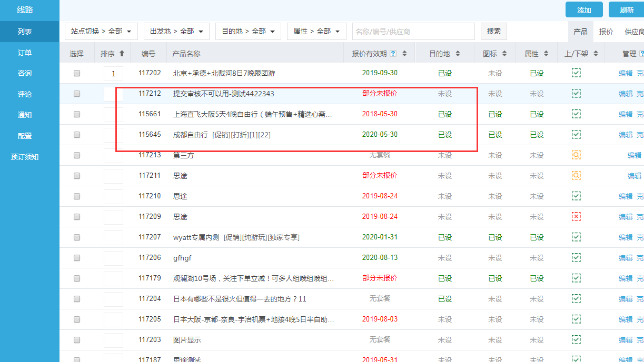Switch to the 报价 tab
The height and width of the screenshot is (362, 644).
pos(606,32)
